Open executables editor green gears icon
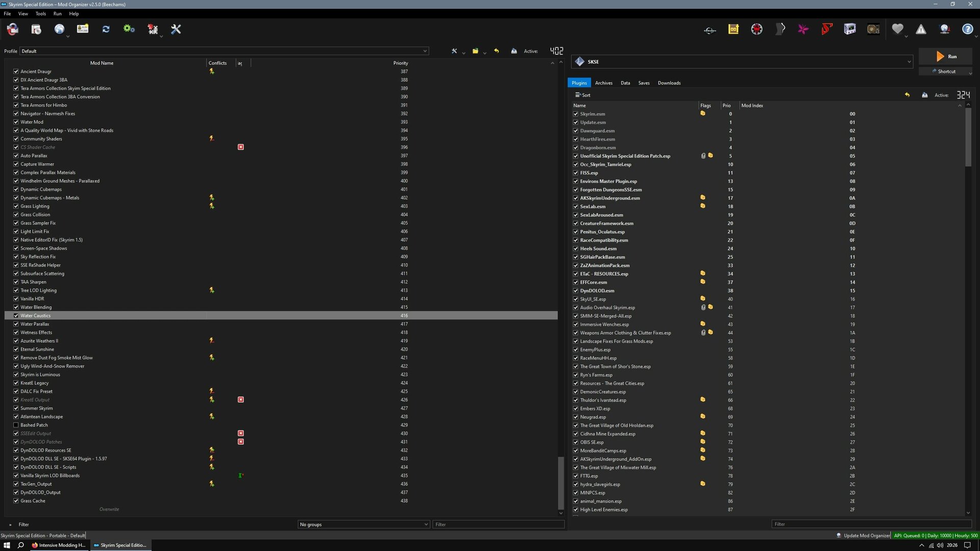The height and width of the screenshot is (551, 980). pos(129,29)
